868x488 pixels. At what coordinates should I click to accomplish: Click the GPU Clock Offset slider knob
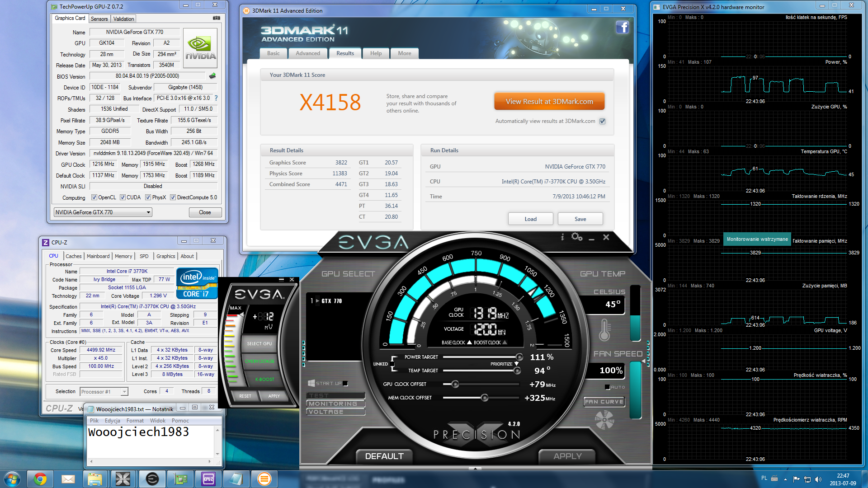click(x=455, y=384)
